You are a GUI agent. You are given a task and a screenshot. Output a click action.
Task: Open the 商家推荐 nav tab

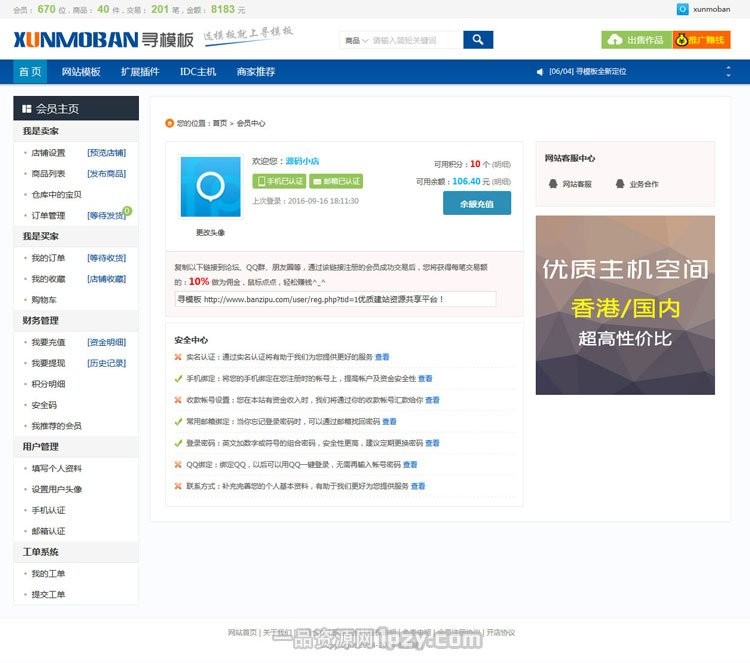(x=256, y=72)
